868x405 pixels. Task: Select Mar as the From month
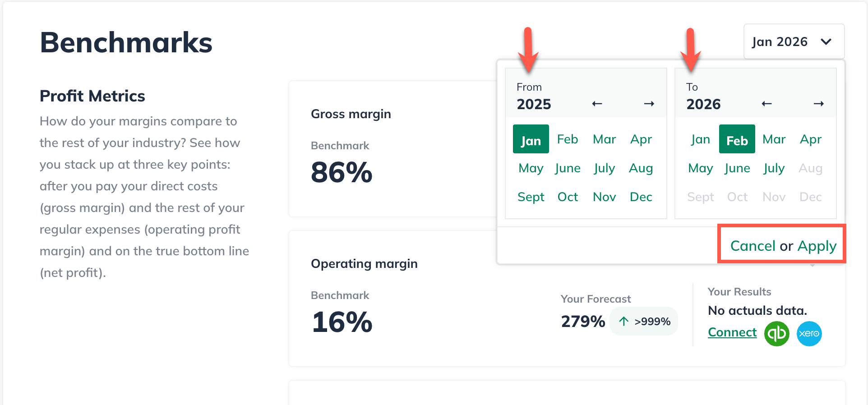coord(604,139)
